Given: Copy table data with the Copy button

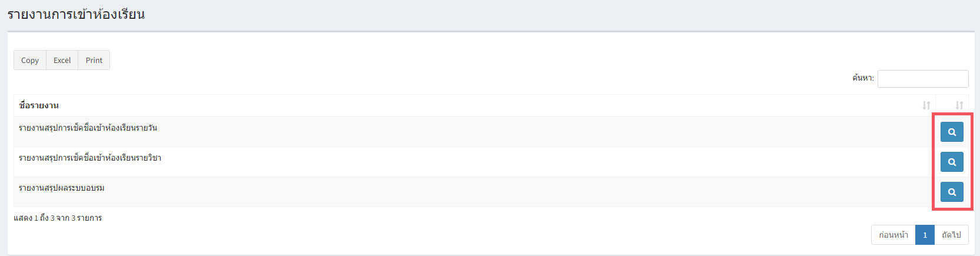Looking at the screenshot, I should pyautogui.click(x=30, y=60).
